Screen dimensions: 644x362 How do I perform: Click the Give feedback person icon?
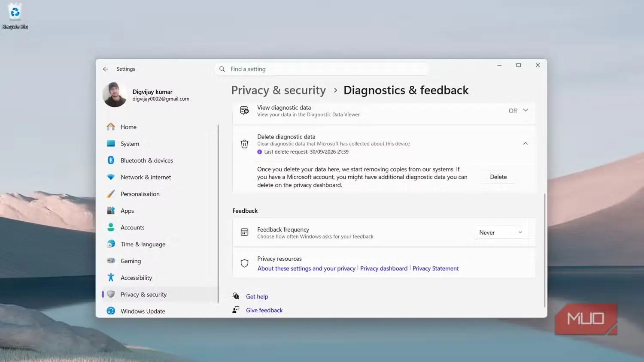coord(236,310)
